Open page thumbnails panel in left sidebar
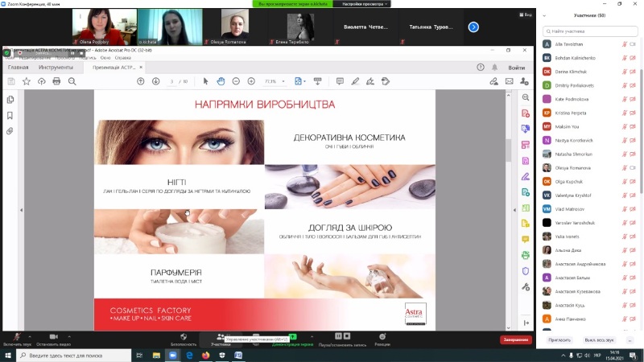Viewport: 644px width, 362px height. [x=10, y=100]
